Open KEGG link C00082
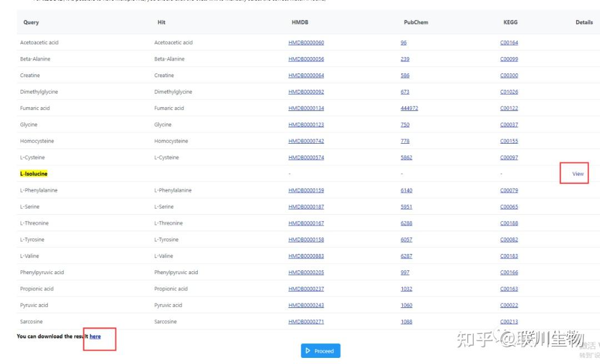600x364 pixels. (509, 240)
